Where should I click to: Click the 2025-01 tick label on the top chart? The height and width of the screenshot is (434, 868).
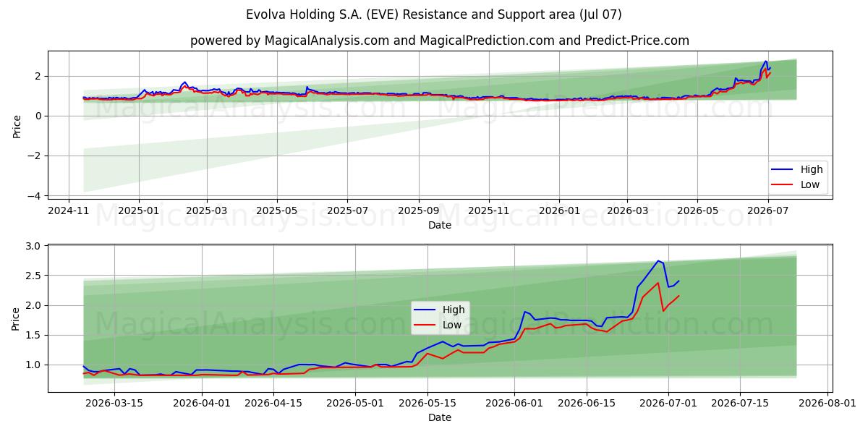[138, 211]
